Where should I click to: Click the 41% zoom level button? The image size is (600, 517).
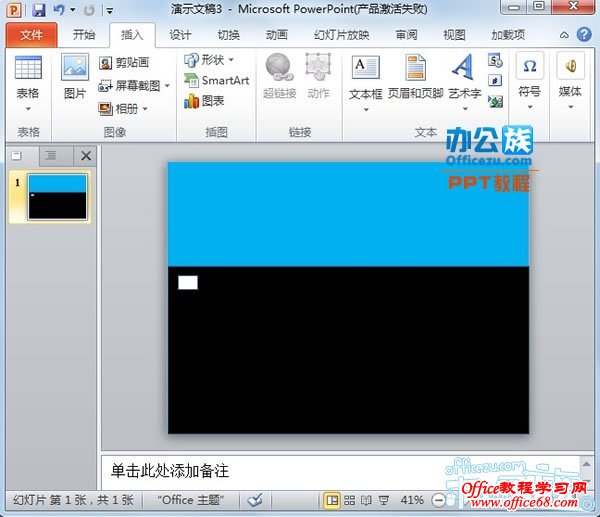(x=412, y=499)
